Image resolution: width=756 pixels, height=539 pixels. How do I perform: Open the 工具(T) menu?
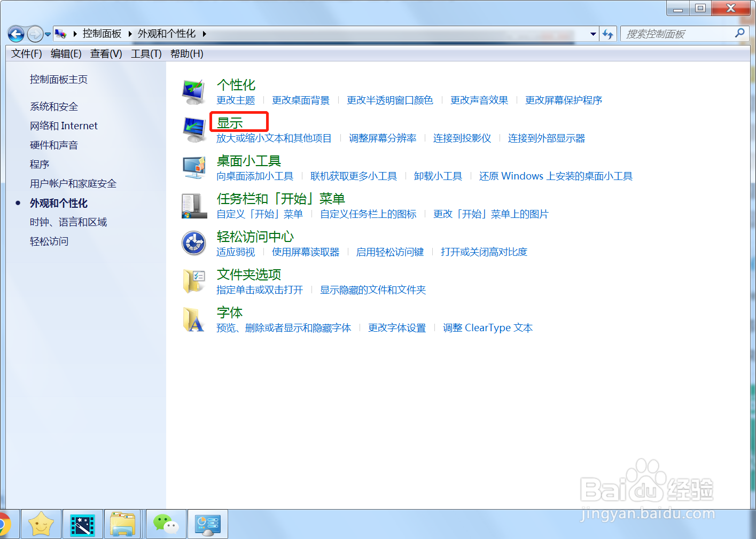[x=145, y=53]
